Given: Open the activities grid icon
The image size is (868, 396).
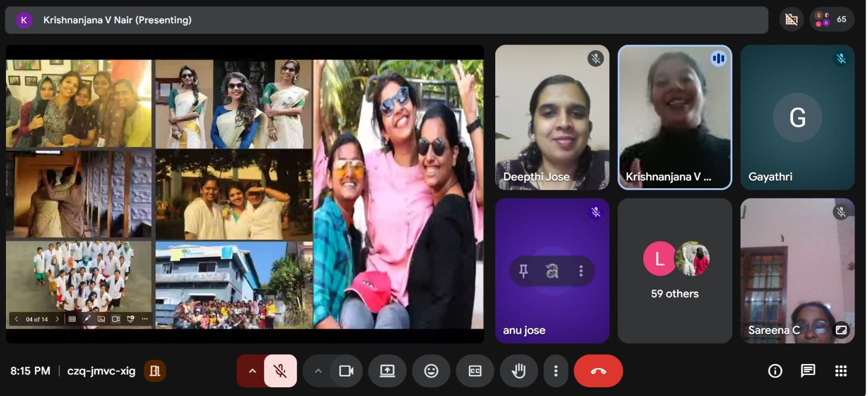Looking at the screenshot, I should point(841,371).
